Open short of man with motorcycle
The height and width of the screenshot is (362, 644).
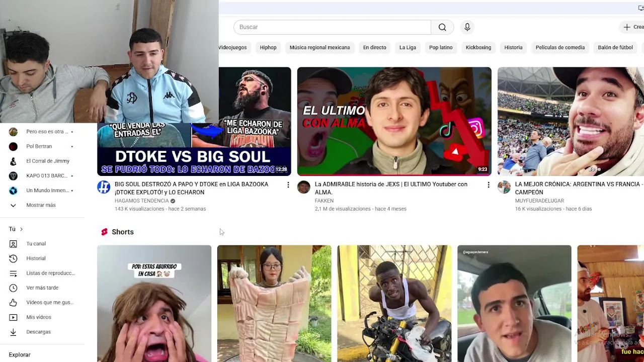394,303
